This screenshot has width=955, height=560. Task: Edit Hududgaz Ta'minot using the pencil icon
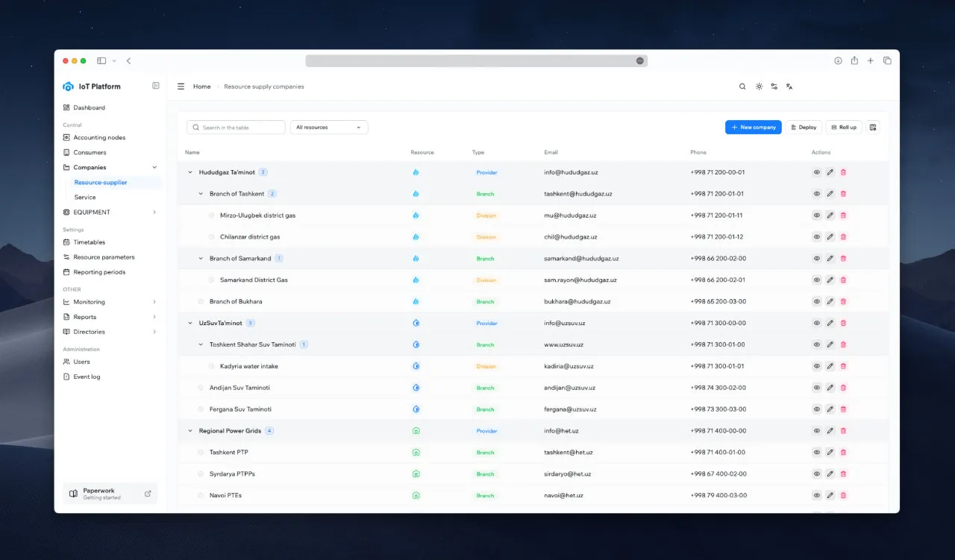[830, 172]
